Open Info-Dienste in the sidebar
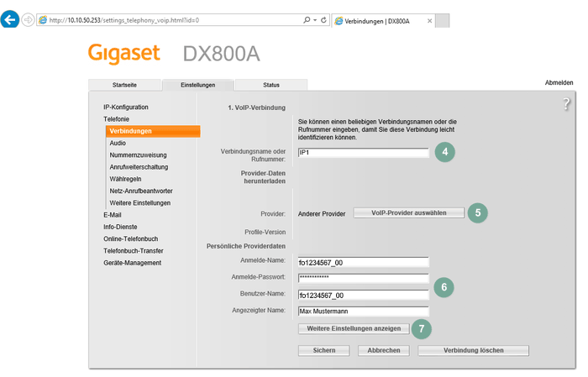 click(x=120, y=227)
